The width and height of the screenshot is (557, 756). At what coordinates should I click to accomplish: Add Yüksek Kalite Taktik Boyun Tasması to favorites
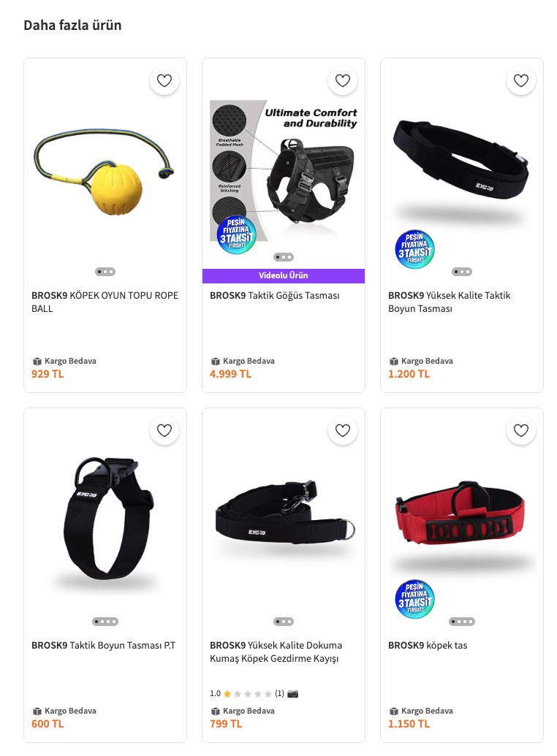(520, 80)
